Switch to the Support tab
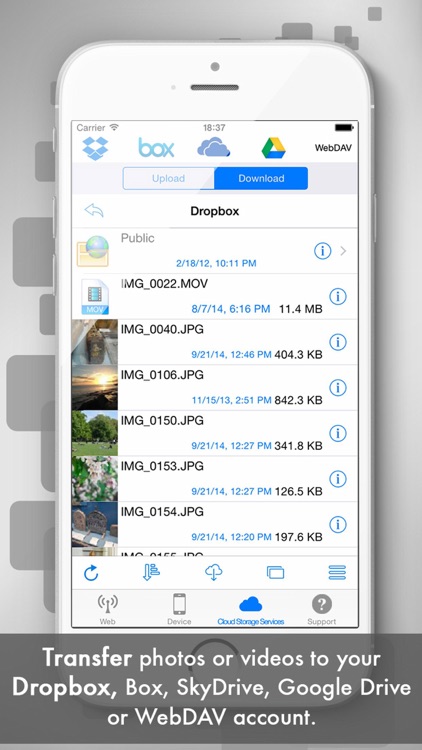Image resolution: width=422 pixels, height=750 pixels. click(322, 609)
